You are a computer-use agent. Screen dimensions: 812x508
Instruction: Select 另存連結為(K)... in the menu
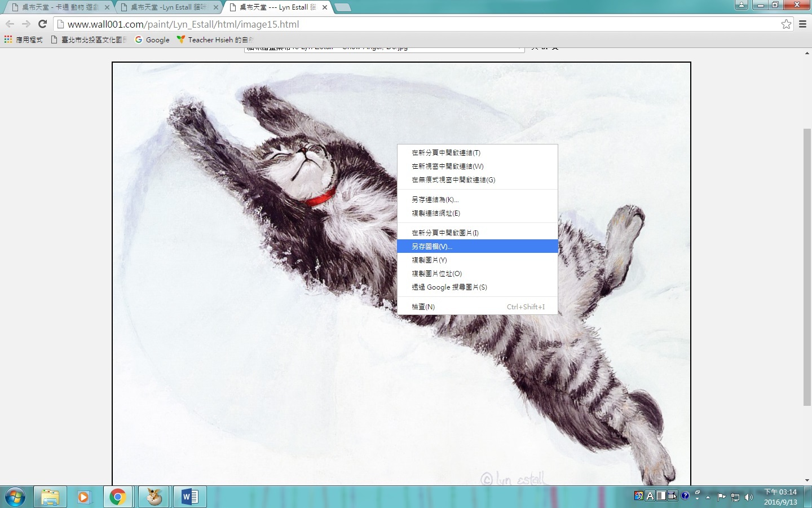pos(478,199)
